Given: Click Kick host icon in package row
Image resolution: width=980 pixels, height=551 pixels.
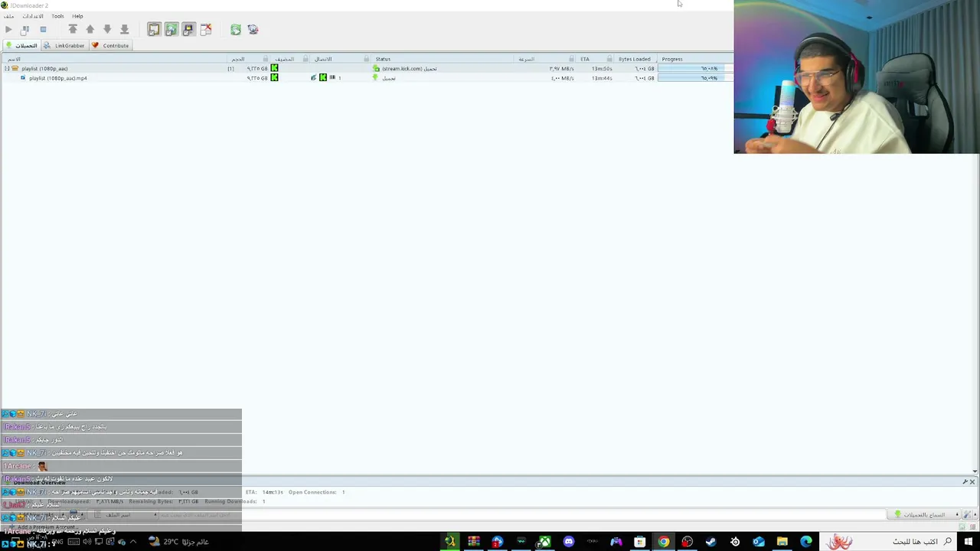Looking at the screenshot, I should [x=274, y=69].
